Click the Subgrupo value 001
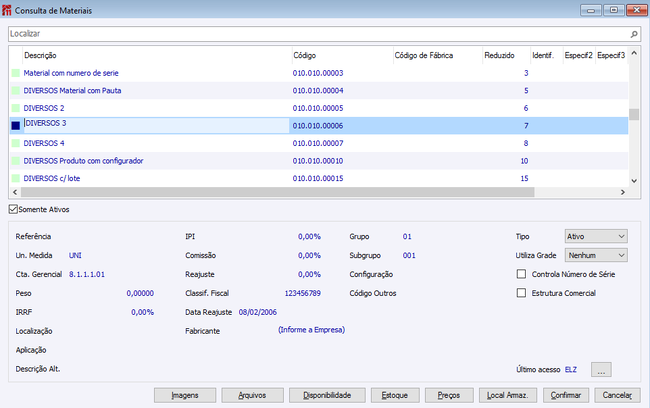Screen dimensions: 650x408 click(409, 255)
